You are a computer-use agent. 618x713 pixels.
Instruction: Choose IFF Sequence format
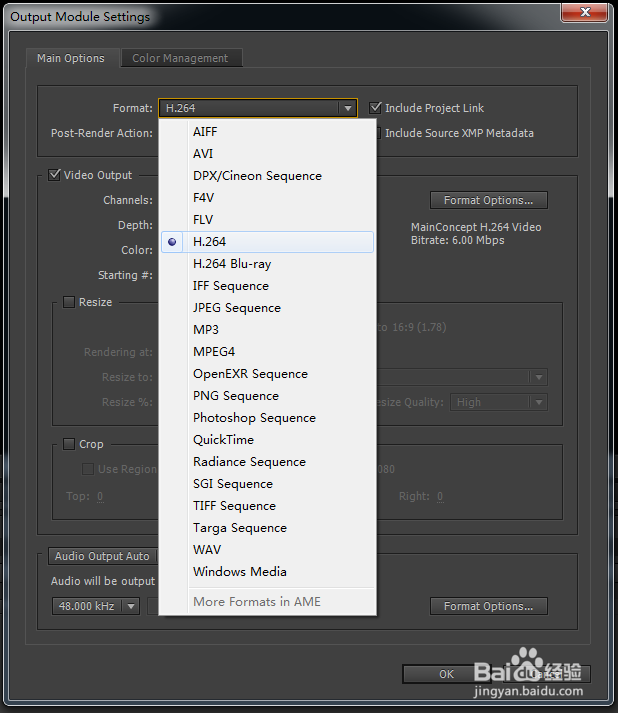pos(267,286)
